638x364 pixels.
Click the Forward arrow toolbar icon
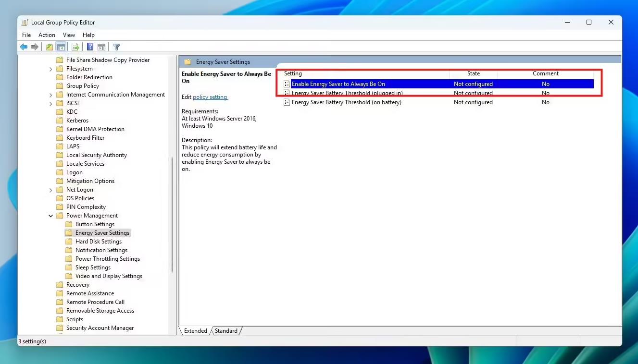(x=35, y=47)
